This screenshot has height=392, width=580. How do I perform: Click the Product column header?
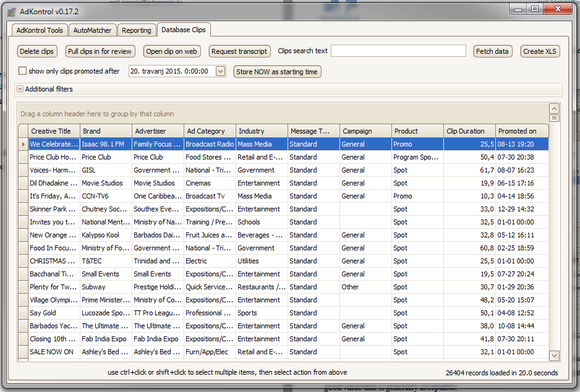(417, 131)
